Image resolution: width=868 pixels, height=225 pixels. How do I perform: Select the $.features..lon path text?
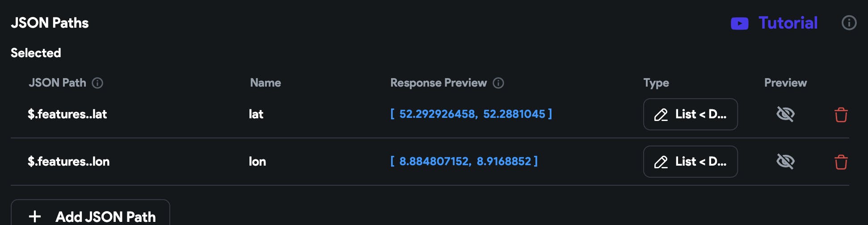[x=69, y=162]
